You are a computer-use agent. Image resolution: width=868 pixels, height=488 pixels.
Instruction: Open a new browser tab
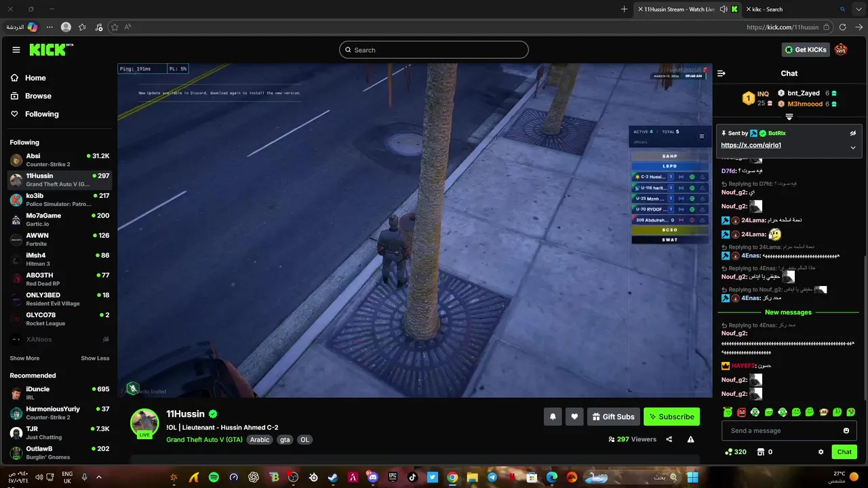pos(625,9)
